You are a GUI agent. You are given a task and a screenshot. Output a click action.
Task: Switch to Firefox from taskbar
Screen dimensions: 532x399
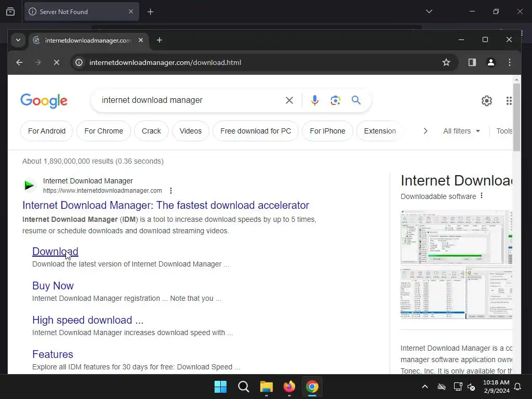(289, 387)
